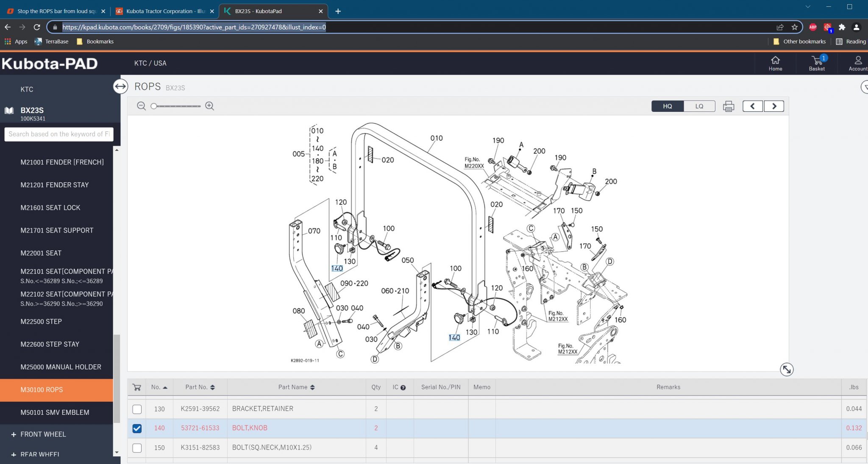Viewport: 868px width, 464px height.
Task: Toggle sidebar width with double-arrow icon
Action: coord(120,86)
